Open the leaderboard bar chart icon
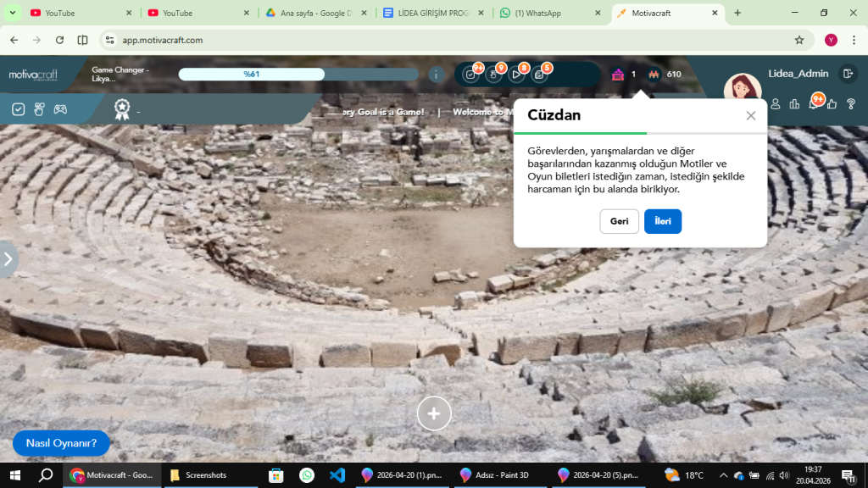The image size is (868, 488). point(794,104)
